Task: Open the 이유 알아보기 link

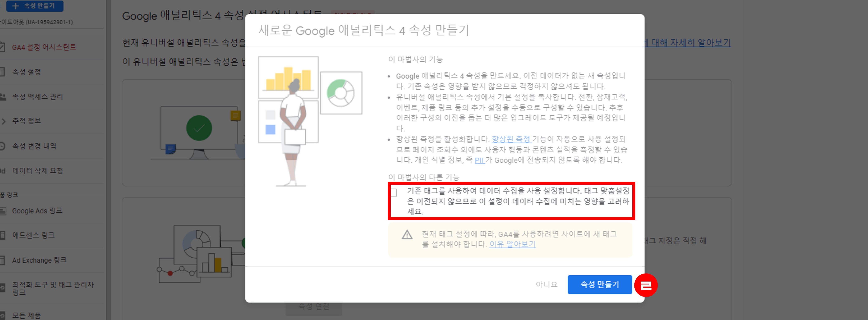Action: (x=512, y=244)
